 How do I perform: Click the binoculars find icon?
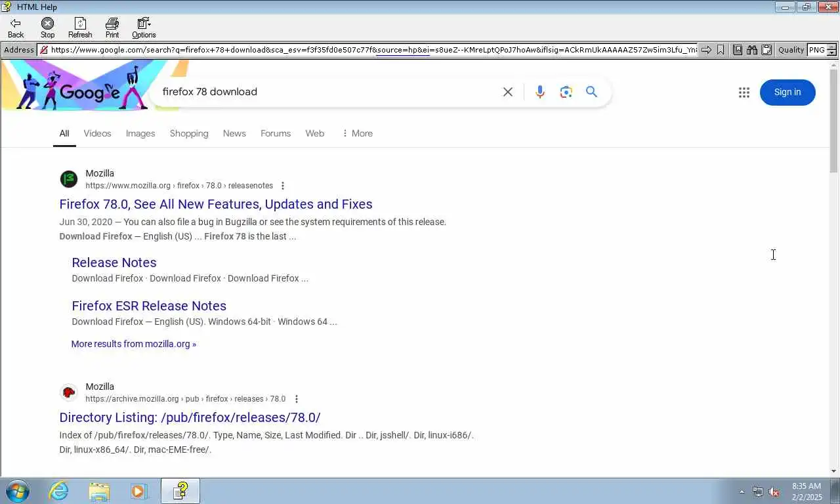tap(752, 50)
